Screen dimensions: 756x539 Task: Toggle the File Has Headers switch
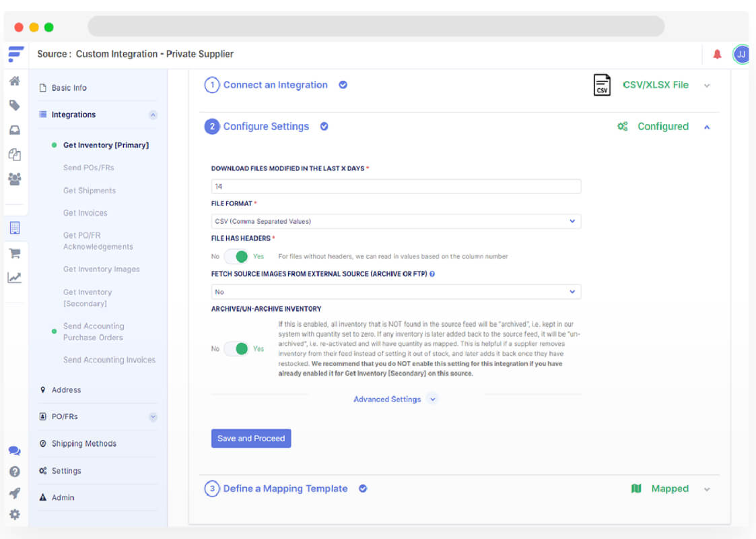click(236, 256)
